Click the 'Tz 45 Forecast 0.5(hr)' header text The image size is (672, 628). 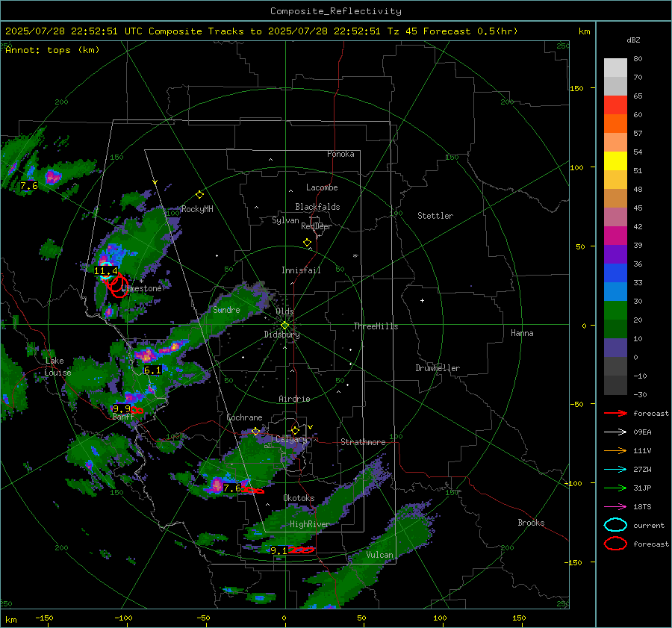point(452,31)
